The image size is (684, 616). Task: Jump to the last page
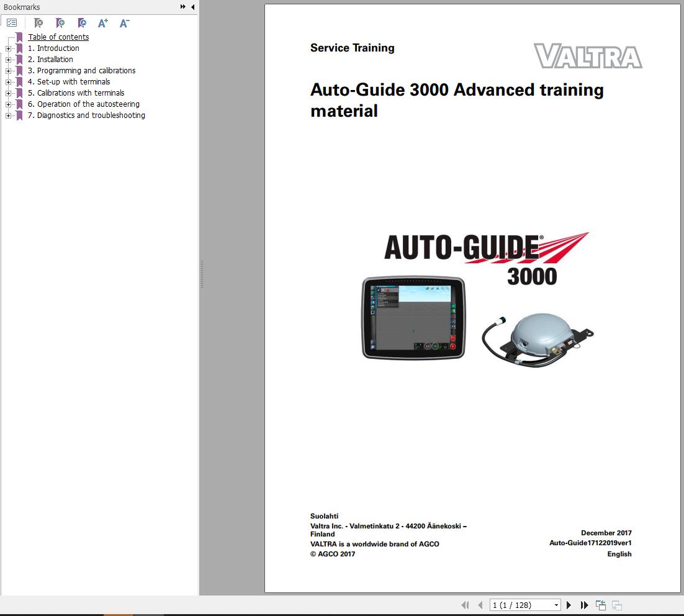pos(585,605)
